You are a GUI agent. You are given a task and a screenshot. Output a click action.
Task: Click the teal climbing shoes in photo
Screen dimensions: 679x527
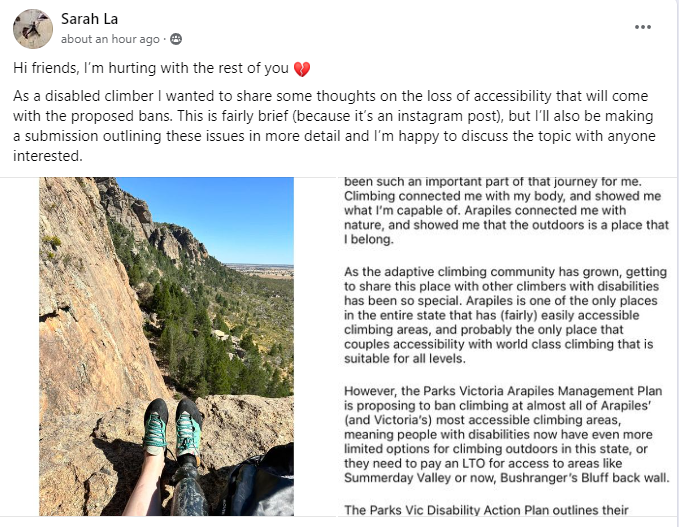click(x=172, y=427)
